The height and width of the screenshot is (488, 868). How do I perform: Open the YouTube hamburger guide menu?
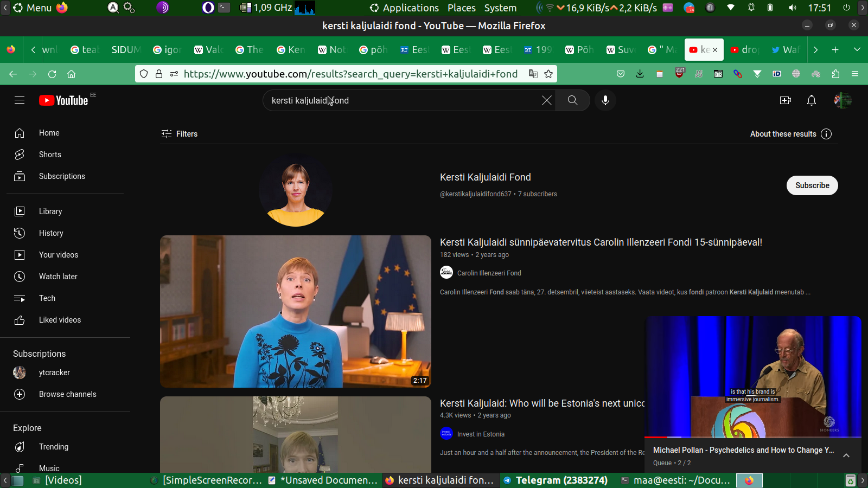pos(20,100)
